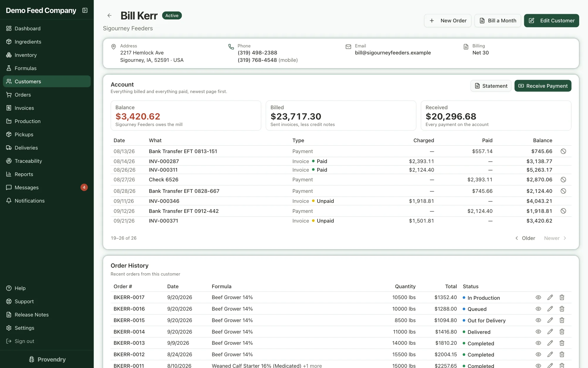Edit order BKERR-0017 with the pencil icon
The height and width of the screenshot is (368, 588).
click(x=550, y=297)
